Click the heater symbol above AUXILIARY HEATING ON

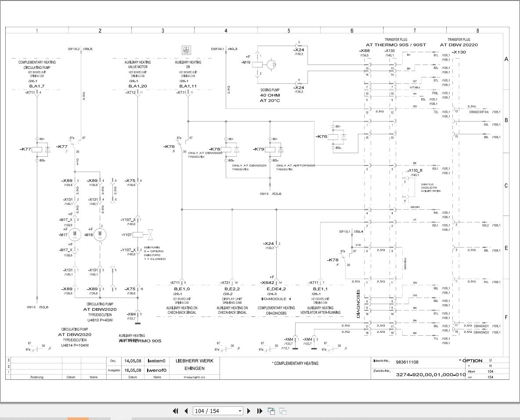click(187, 50)
